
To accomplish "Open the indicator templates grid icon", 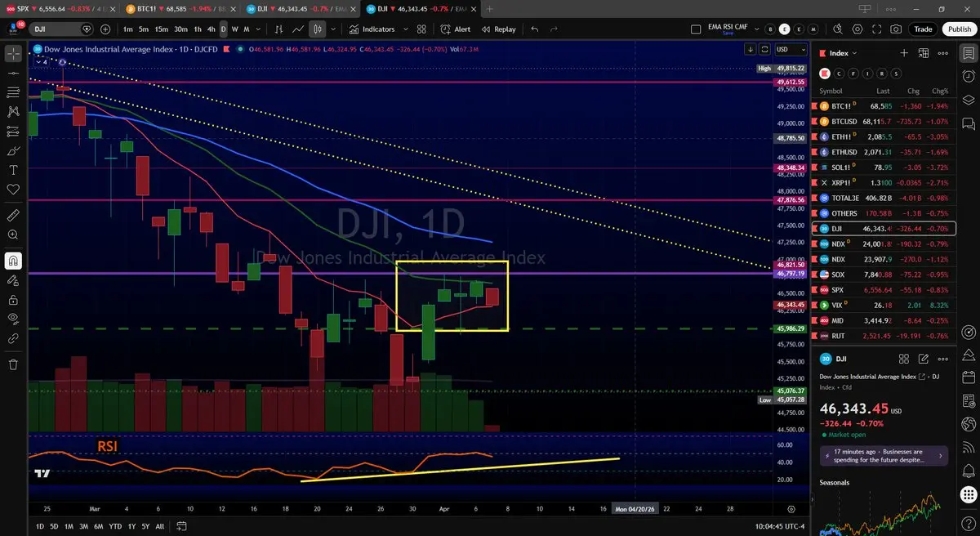I will point(422,29).
